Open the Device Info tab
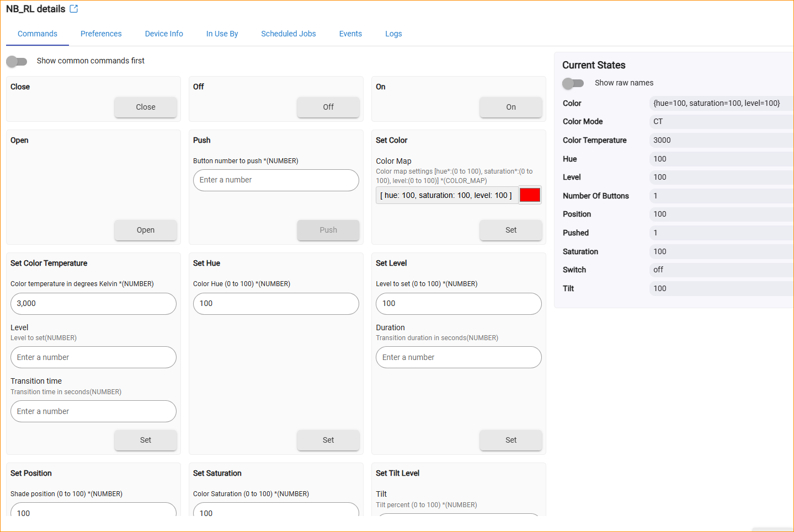The image size is (794, 532). [x=164, y=34]
